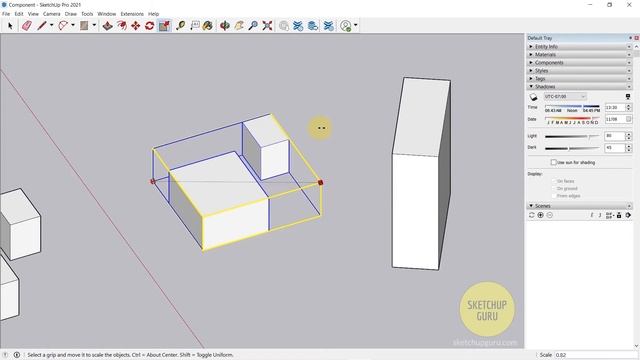Open the Shape tool dropdown arrow
The image size is (640, 360).
[94, 25]
